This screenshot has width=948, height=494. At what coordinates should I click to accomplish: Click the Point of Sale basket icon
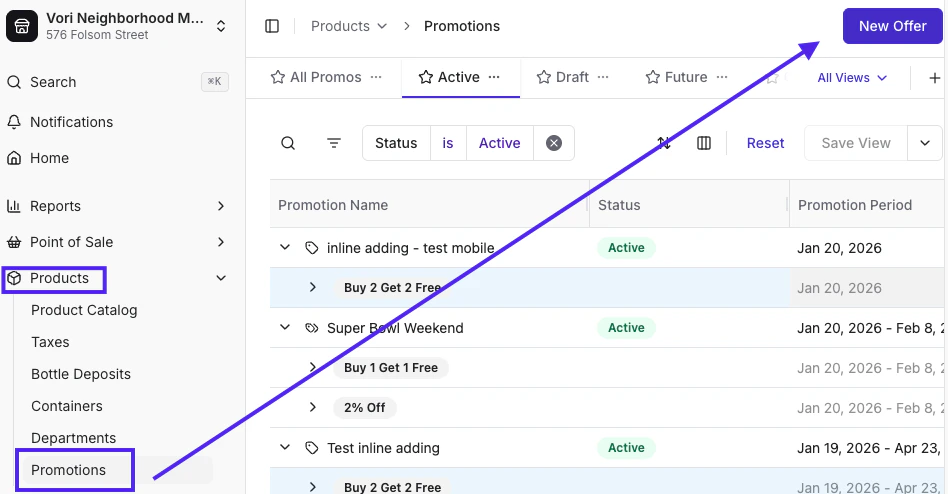coord(14,242)
